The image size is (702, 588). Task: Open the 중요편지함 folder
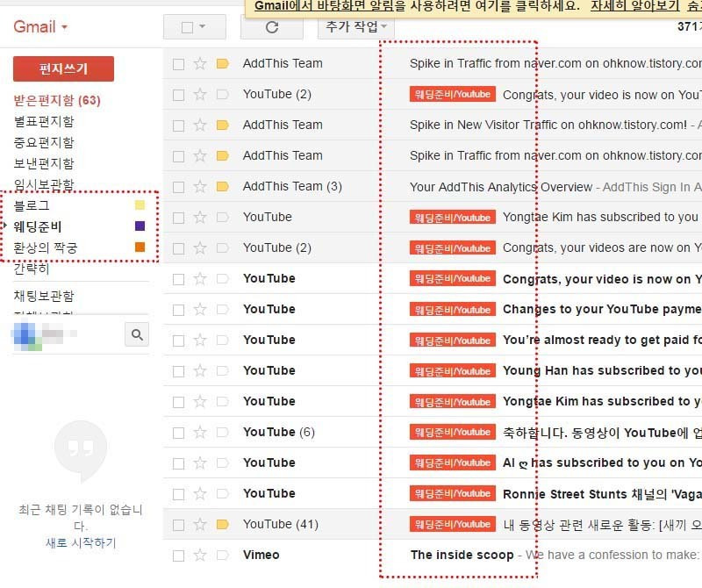44,142
